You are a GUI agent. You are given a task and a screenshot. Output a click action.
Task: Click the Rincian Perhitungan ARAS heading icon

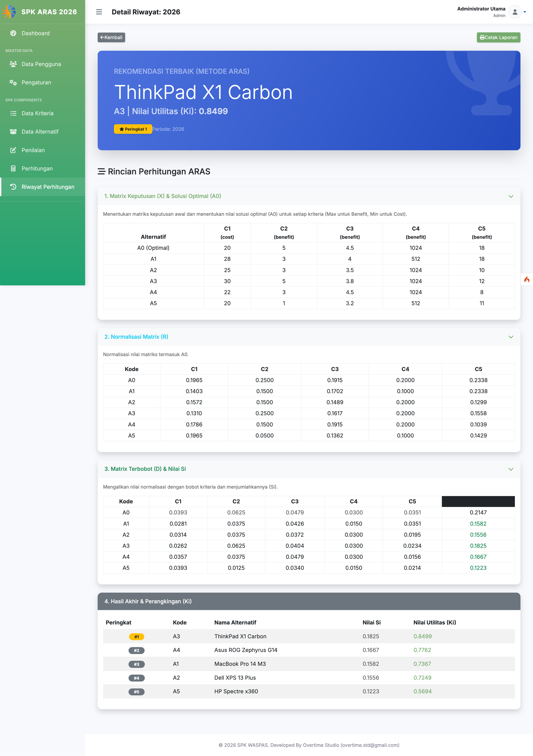coord(101,172)
